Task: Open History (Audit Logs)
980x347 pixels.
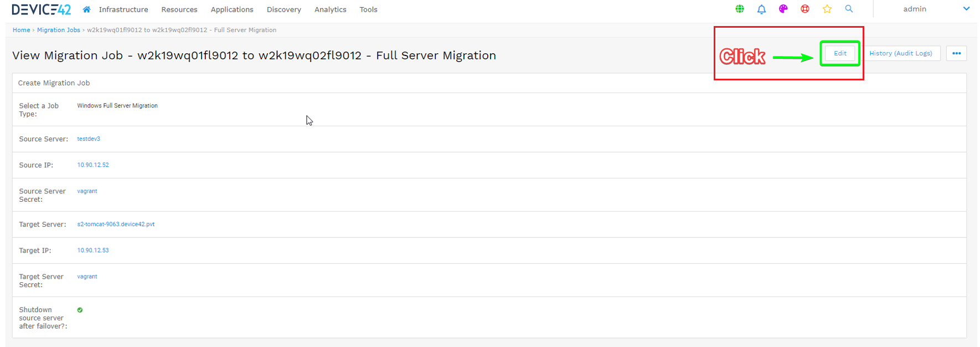Action: 900,53
